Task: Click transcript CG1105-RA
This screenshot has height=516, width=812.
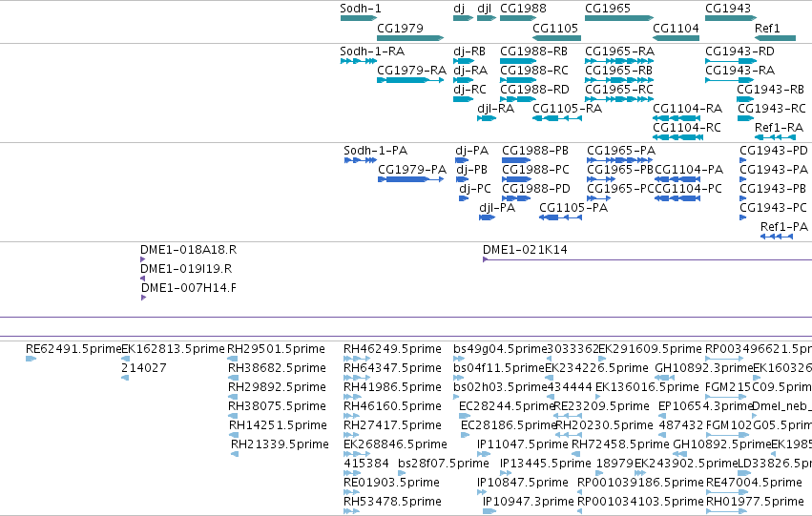Action: point(556,118)
